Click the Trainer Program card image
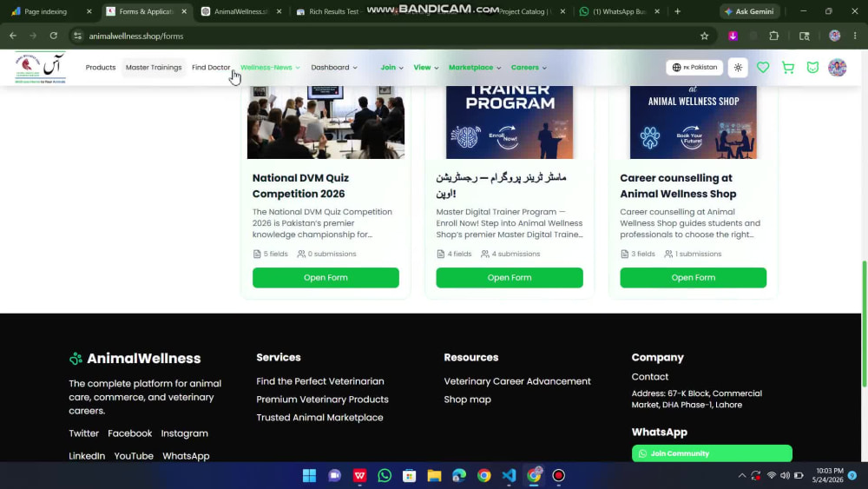This screenshot has height=489, width=868. click(510, 122)
